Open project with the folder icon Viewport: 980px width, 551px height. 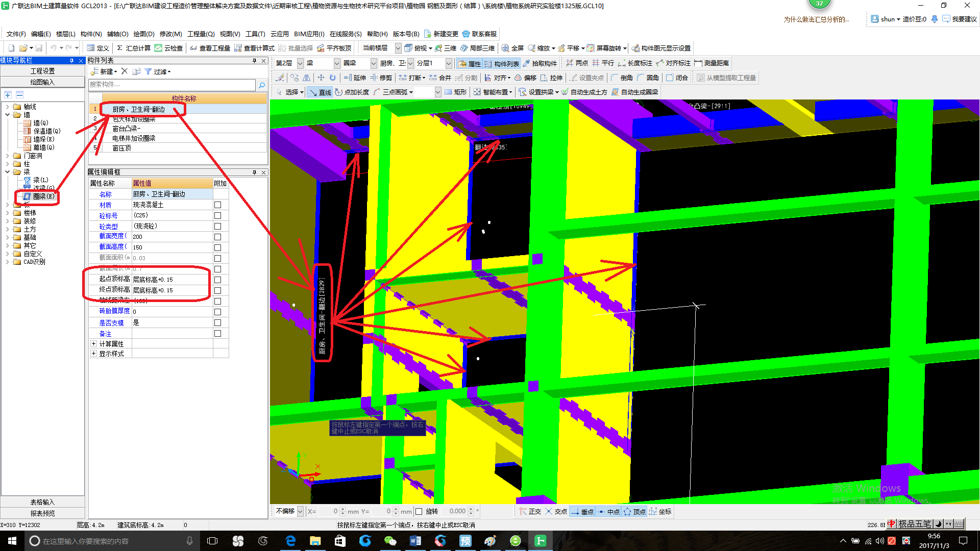pos(23,48)
